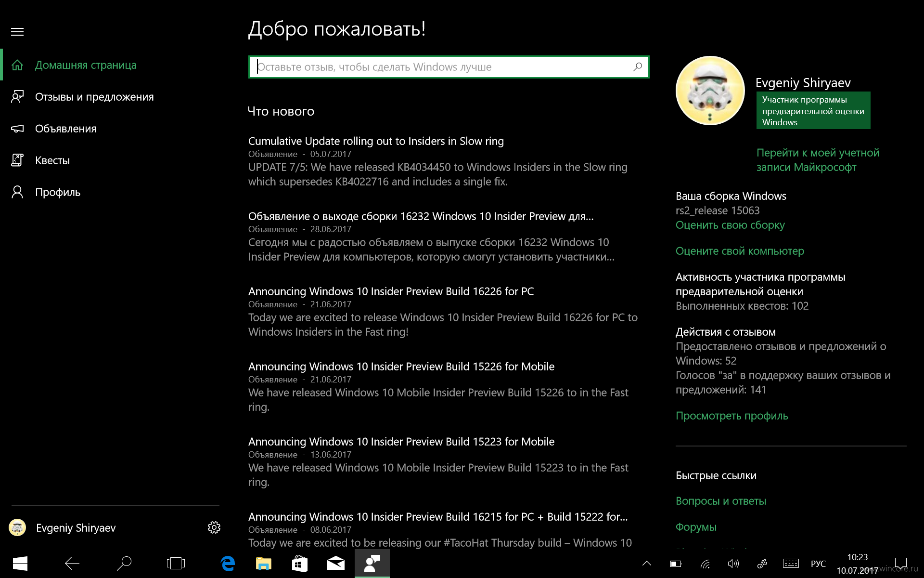The height and width of the screenshot is (578, 924).
Task: Open сборки 16232 Insider Preview announcement
Action: point(421,216)
